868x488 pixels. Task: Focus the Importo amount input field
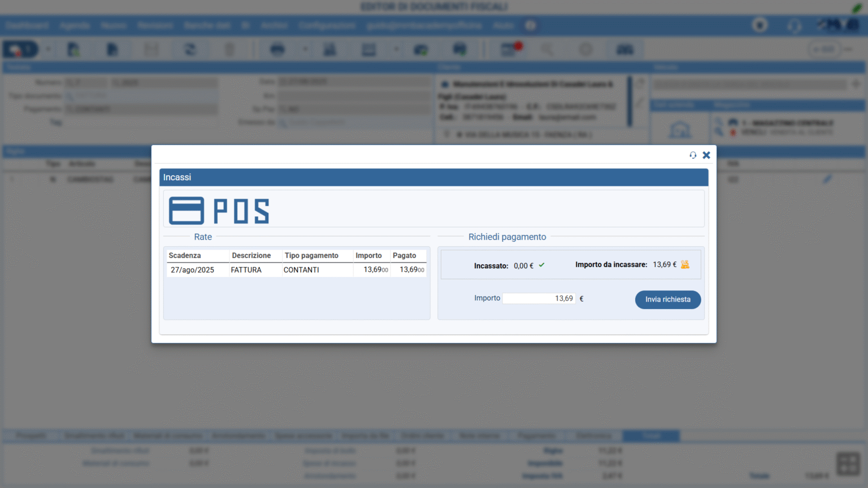pyautogui.click(x=539, y=298)
